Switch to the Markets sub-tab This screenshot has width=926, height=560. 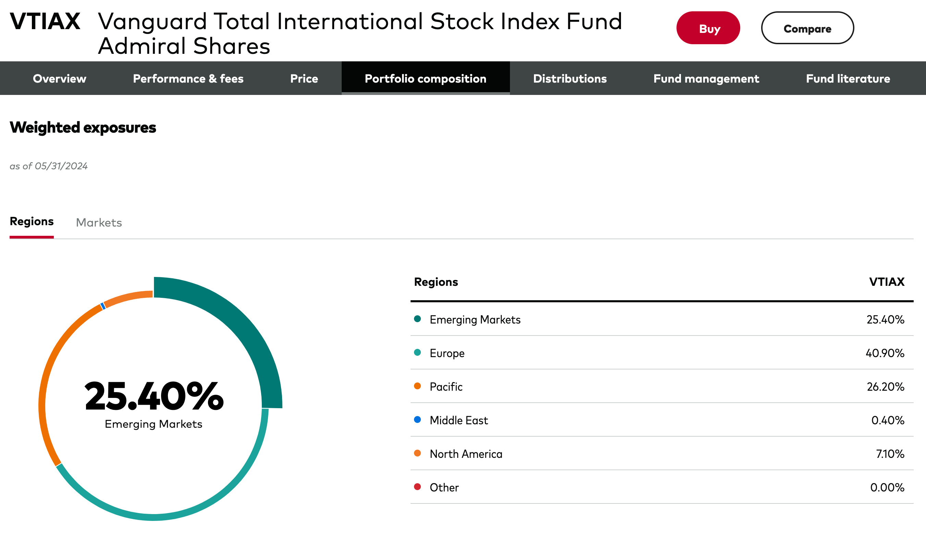click(x=99, y=222)
